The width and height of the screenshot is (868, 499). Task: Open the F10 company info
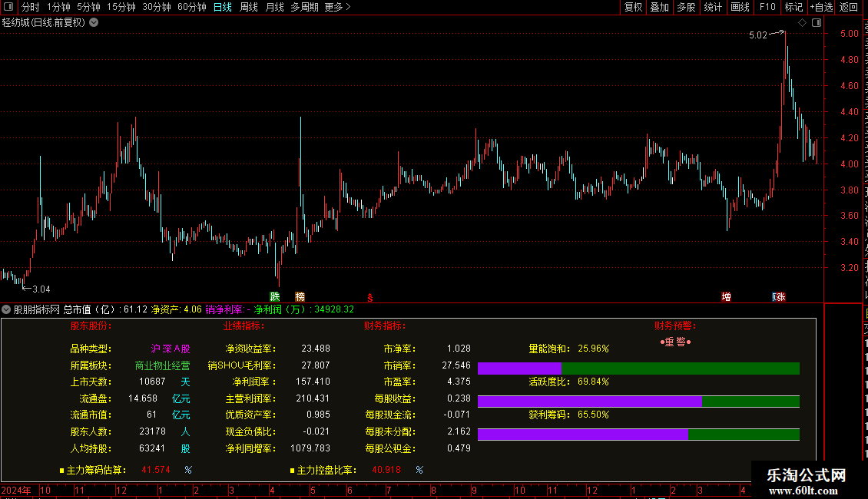point(767,7)
